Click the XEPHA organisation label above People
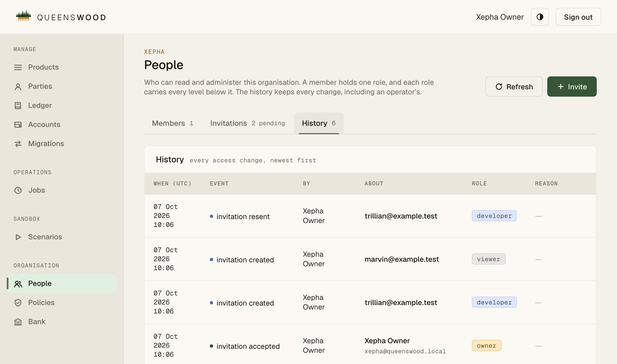Screen dimensions: 617x364 (x=154, y=52)
